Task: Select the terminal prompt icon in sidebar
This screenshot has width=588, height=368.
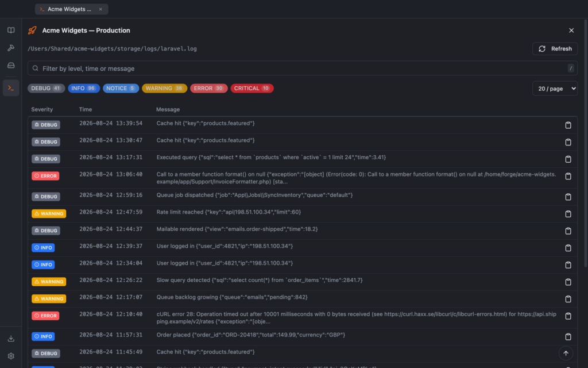Action: (11, 88)
